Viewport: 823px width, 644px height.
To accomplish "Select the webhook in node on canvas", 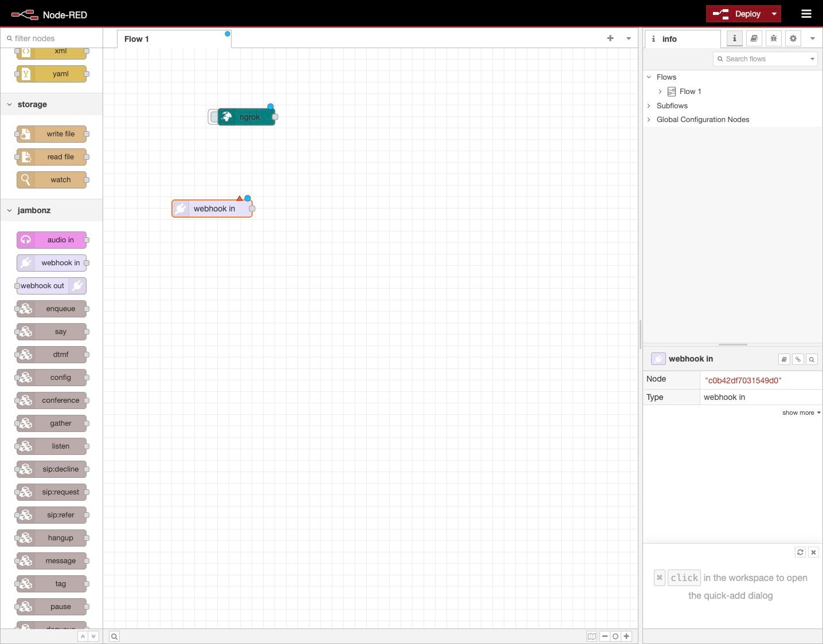I will tap(212, 209).
